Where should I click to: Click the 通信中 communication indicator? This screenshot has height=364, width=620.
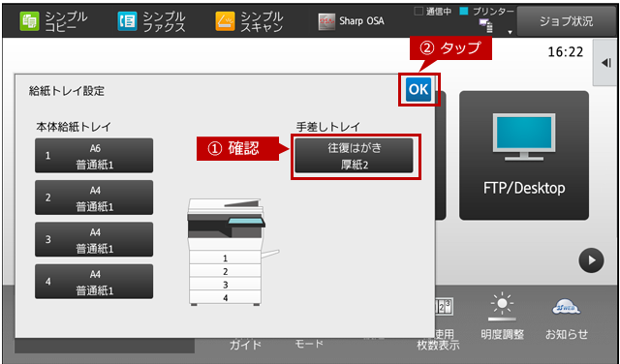[x=433, y=12]
